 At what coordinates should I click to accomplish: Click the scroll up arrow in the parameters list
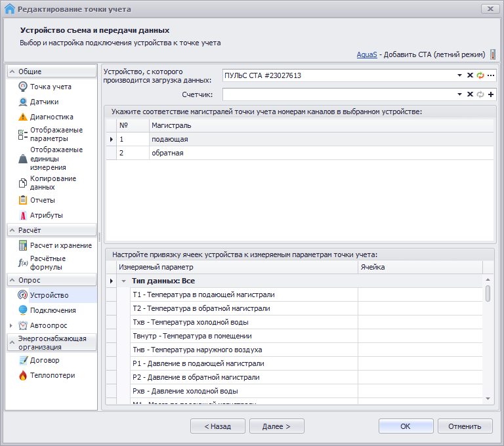[x=488, y=279]
